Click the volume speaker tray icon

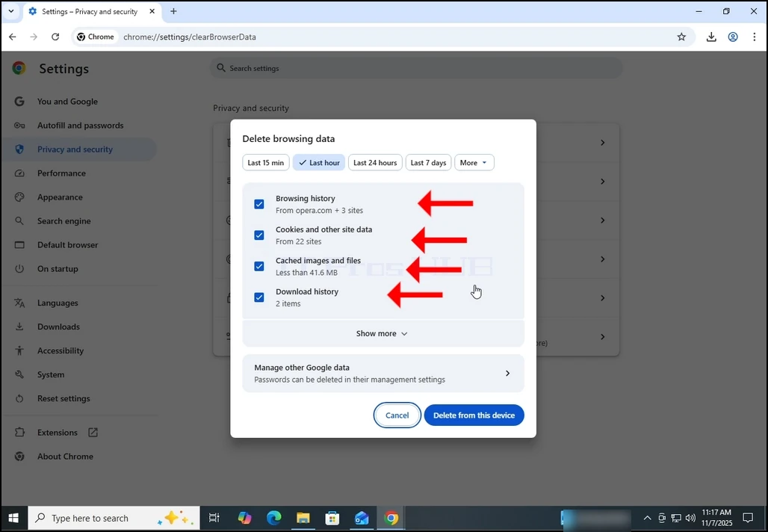pyautogui.click(x=690, y=518)
